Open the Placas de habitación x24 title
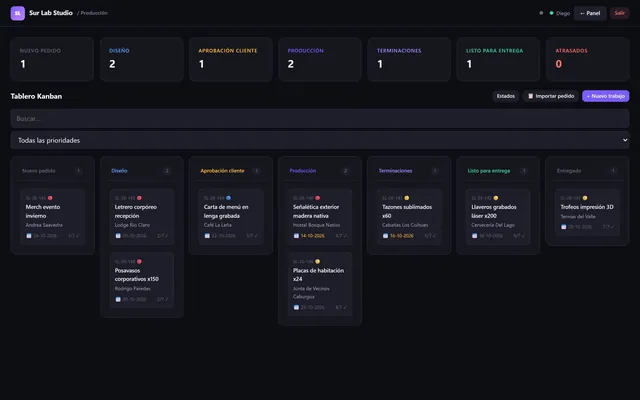Image resolution: width=640 pixels, height=400 pixels. [318, 275]
